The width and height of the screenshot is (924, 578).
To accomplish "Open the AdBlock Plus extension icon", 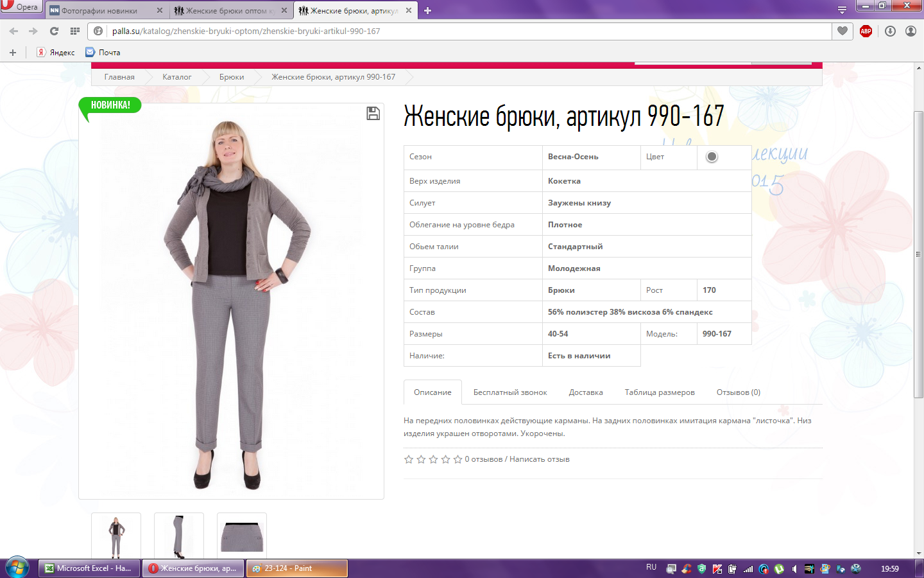I will pos(866,31).
